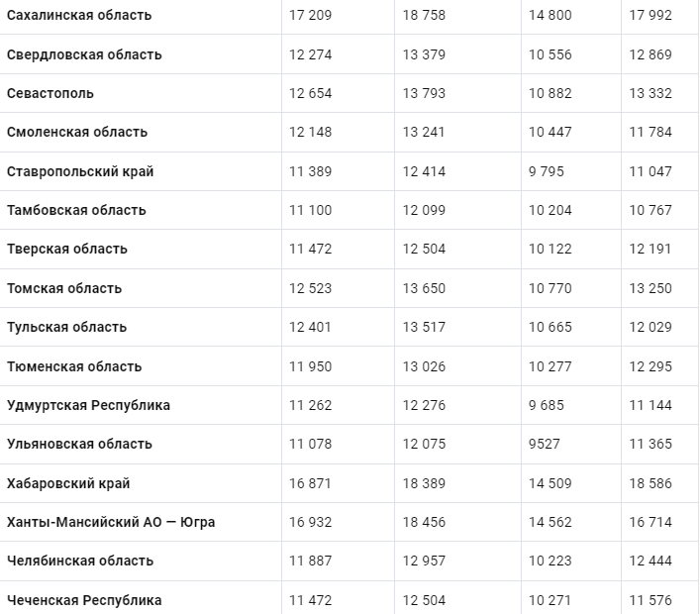Click the Томская область label

click(x=64, y=288)
